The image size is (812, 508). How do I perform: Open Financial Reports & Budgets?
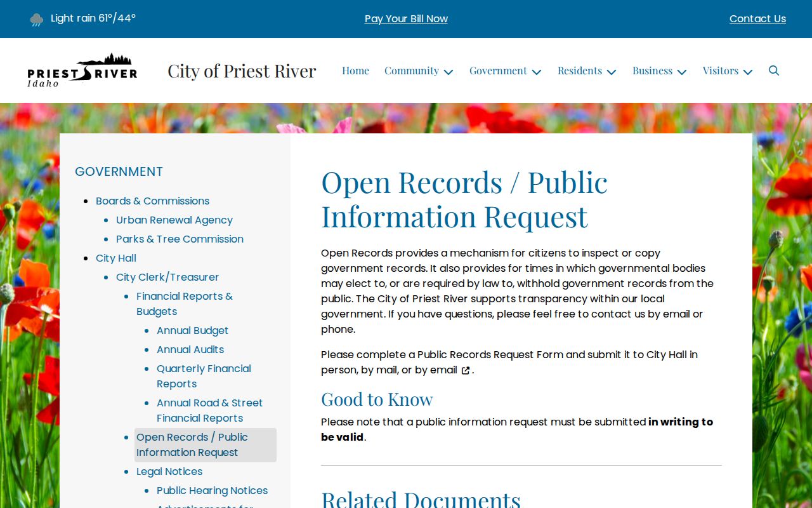(x=185, y=304)
